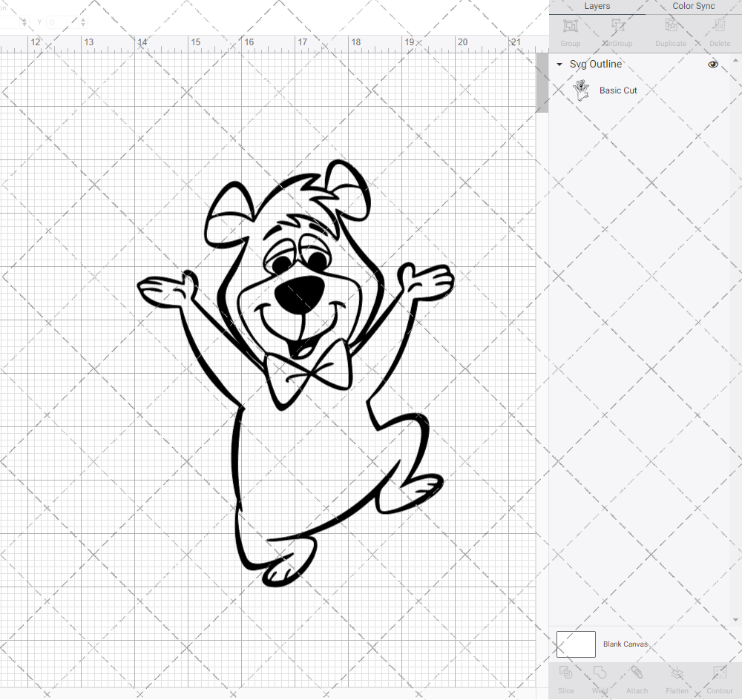Hide the Svg Outline layer with eye icon
Screen dimensions: 742x700
click(x=713, y=65)
